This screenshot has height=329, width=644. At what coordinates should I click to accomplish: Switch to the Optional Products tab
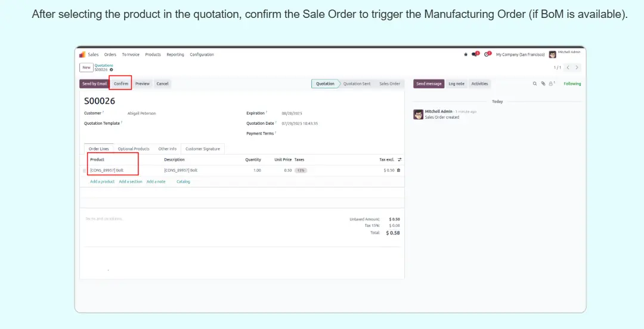pyautogui.click(x=134, y=149)
